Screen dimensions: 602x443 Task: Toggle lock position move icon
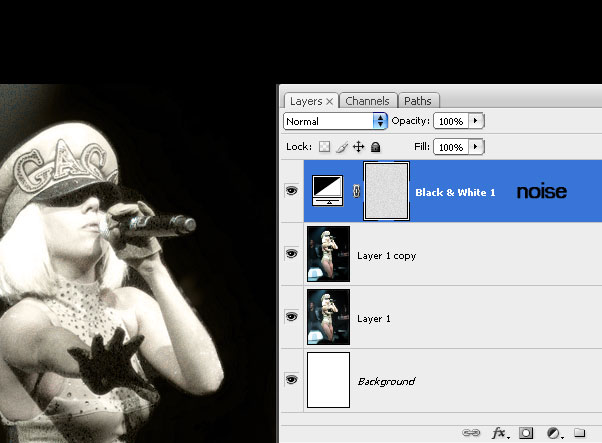click(359, 147)
